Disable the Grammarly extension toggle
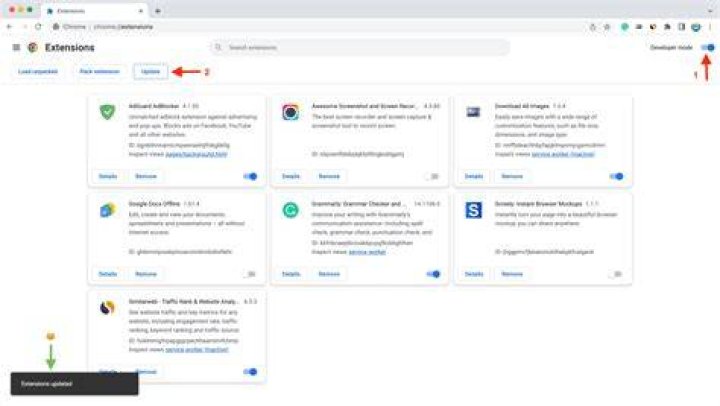The width and height of the screenshot is (720, 406). (433, 274)
